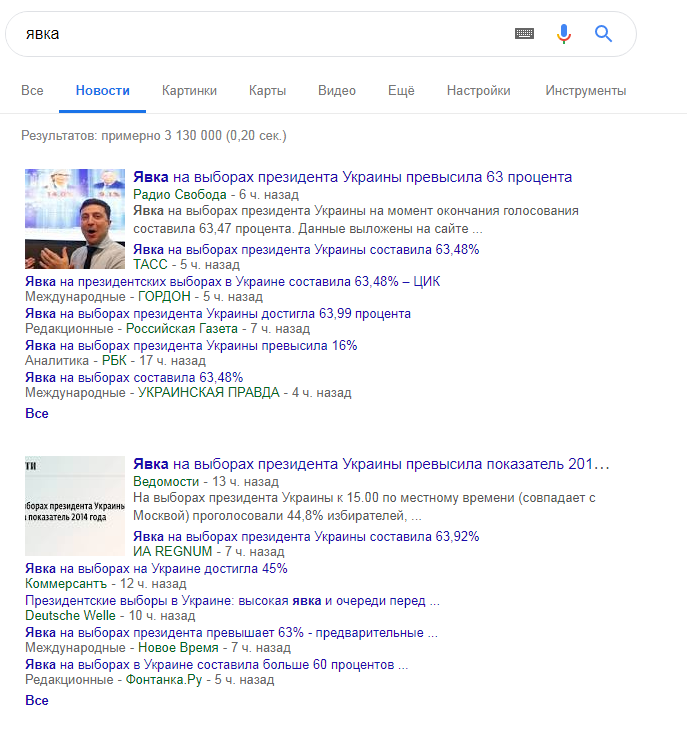The width and height of the screenshot is (687, 744).
Task: Click 'Фонтанка.Ру' source text
Action: coord(164,680)
